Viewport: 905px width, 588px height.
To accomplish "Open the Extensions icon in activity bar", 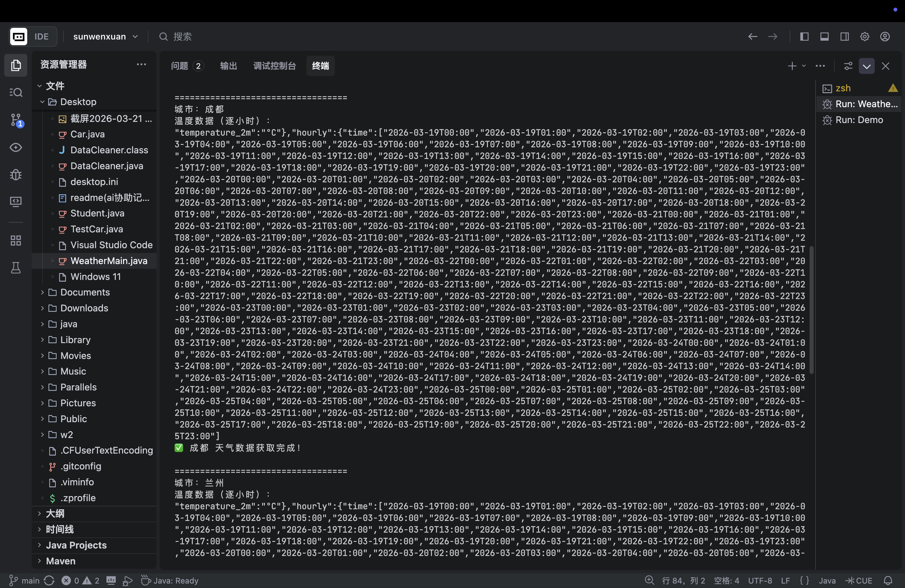I will (16, 240).
